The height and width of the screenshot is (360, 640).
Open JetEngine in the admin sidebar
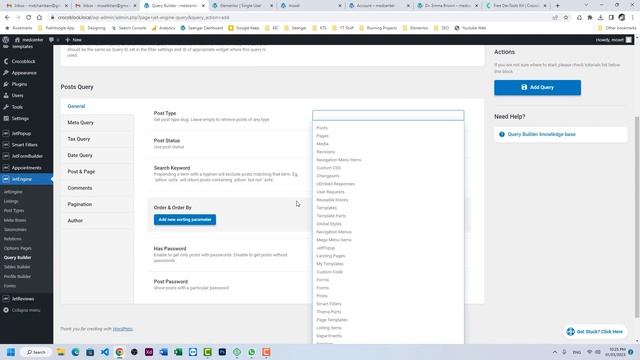click(22, 179)
